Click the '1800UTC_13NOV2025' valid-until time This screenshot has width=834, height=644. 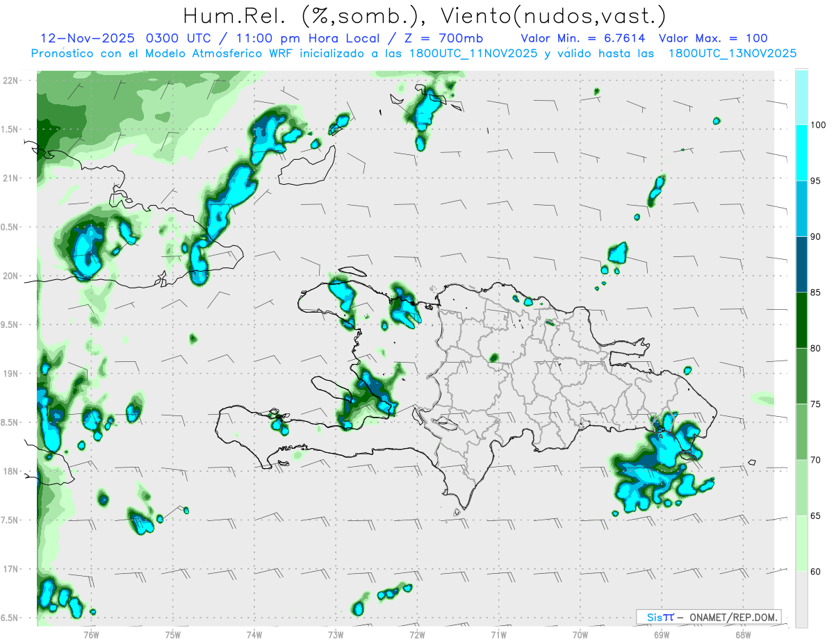pyautogui.click(x=732, y=53)
